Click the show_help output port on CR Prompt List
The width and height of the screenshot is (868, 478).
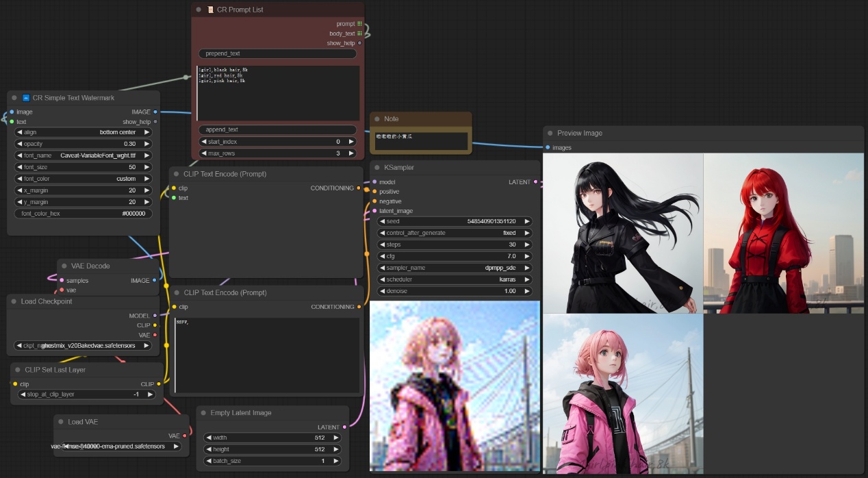coord(360,43)
